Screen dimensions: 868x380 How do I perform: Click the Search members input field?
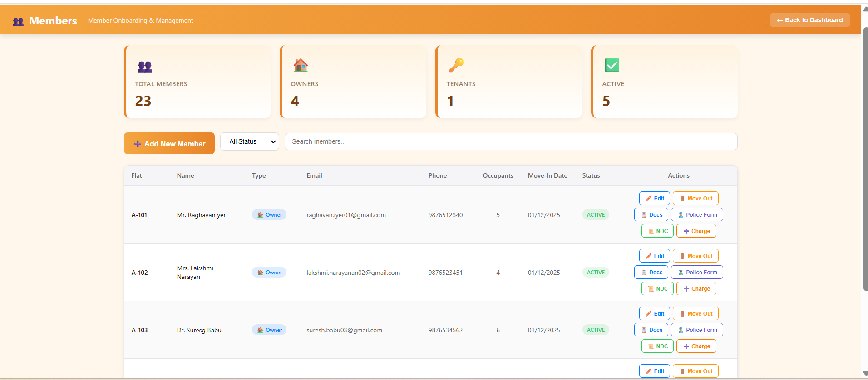pos(510,142)
